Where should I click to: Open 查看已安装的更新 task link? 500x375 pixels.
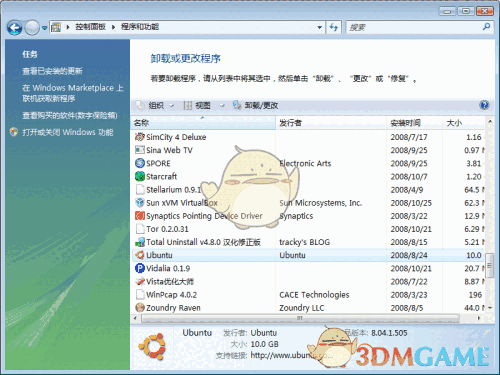click(52, 71)
